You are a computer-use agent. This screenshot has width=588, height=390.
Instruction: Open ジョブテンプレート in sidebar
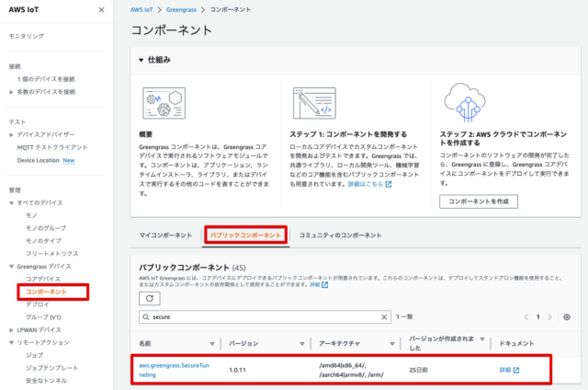pyautogui.click(x=51, y=368)
